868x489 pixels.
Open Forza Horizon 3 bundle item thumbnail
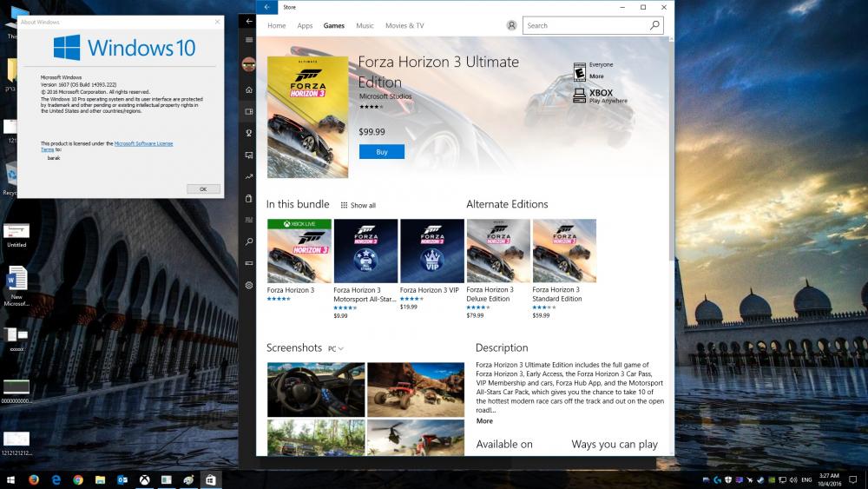click(x=299, y=251)
